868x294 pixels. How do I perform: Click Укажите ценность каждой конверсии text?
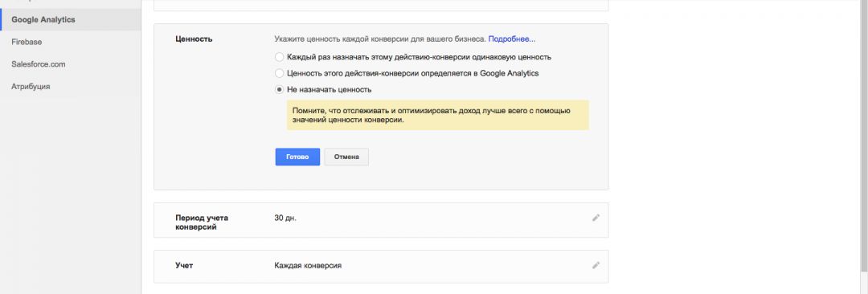tap(379, 39)
